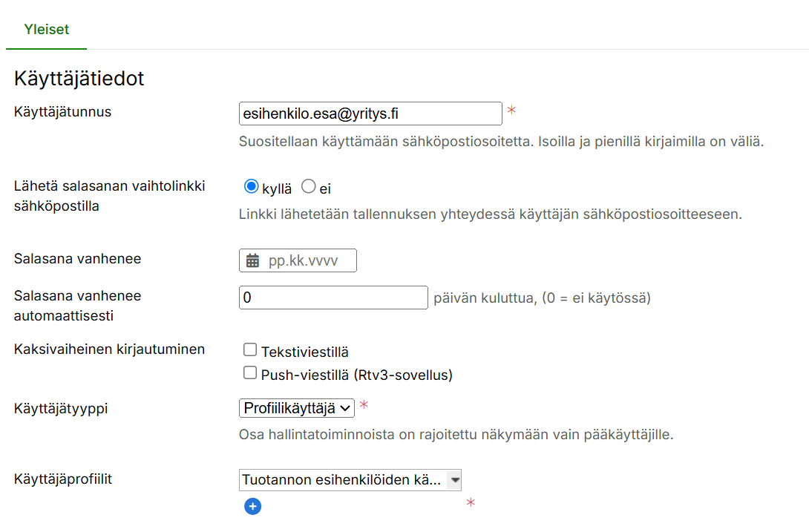Click the Tekstiviestillä label text
This screenshot has height=532, width=809.
(x=304, y=352)
